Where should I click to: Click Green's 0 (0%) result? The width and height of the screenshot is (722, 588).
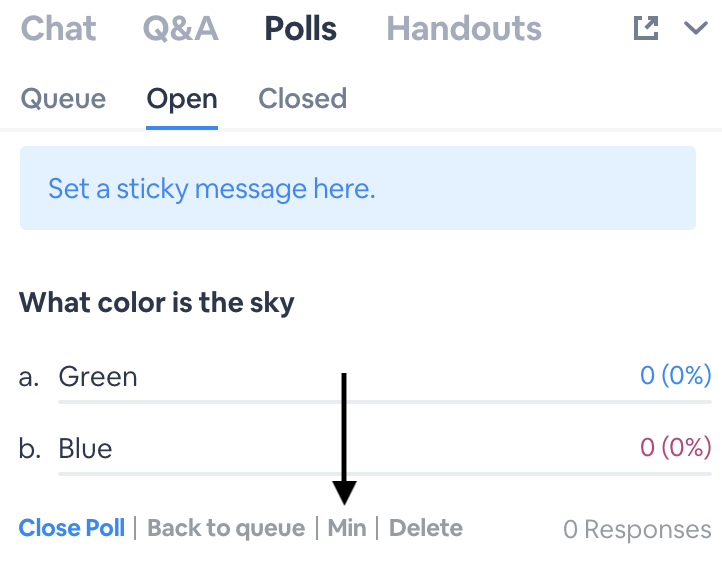click(x=675, y=375)
